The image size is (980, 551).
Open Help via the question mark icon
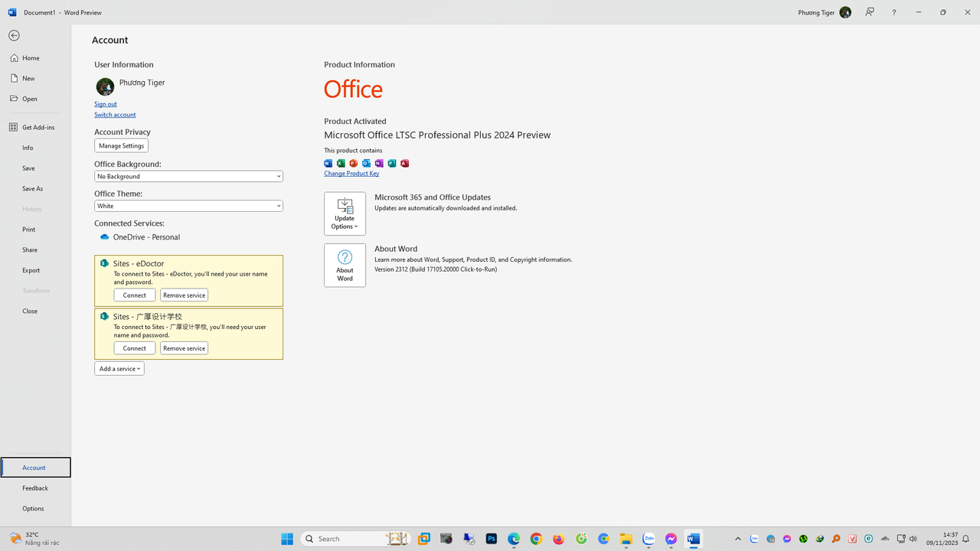tap(893, 12)
